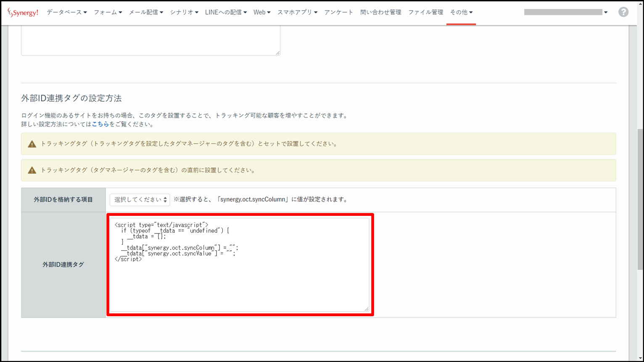Click the page vertical scrollbar thumb
The width and height of the screenshot is (644, 362).
pyautogui.click(x=640, y=197)
